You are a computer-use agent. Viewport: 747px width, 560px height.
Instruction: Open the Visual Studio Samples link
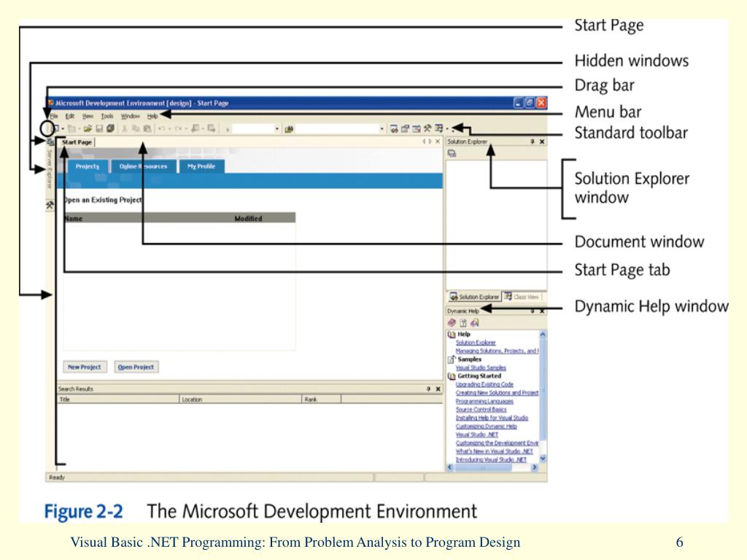coord(481,367)
